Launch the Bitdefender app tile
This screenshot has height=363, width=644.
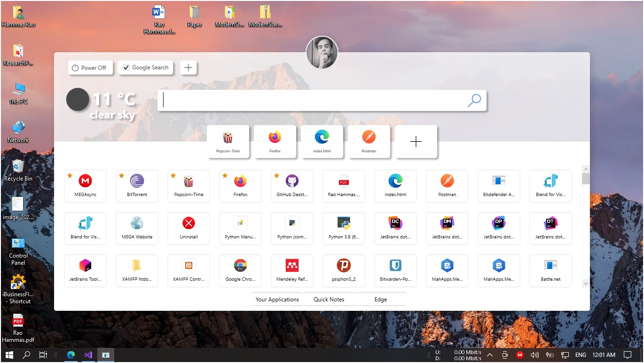499,186
